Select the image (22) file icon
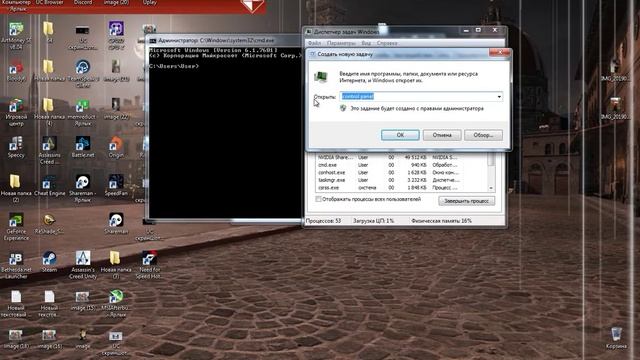 pyautogui.click(x=116, y=108)
